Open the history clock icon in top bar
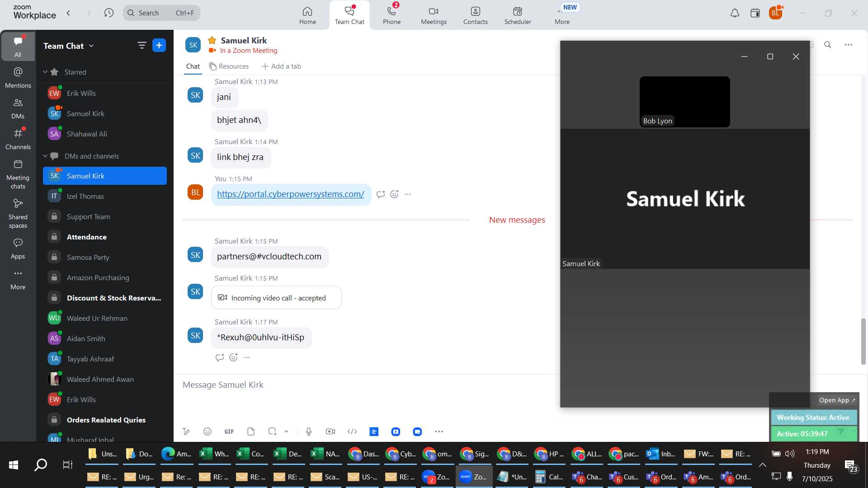The width and height of the screenshot is (868, 488). [x=108, y=13]
